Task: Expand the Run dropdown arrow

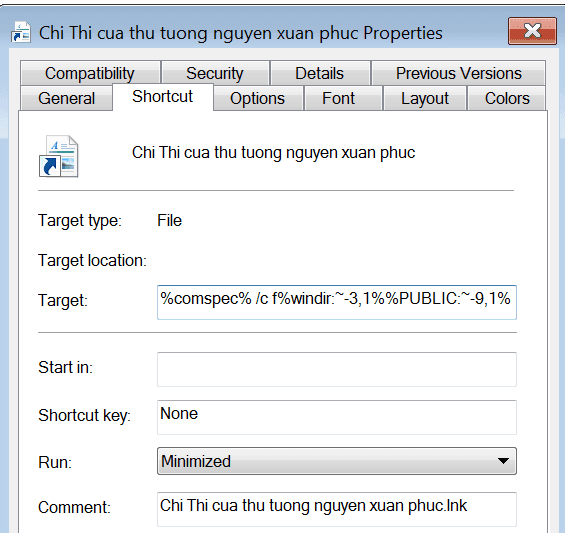Action: coord(503,461)
